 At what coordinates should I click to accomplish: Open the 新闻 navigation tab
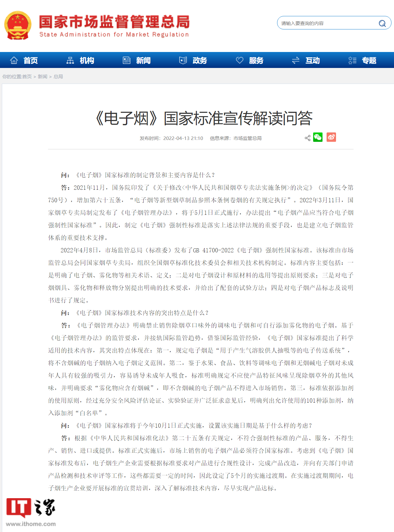[x=143, y=60]
